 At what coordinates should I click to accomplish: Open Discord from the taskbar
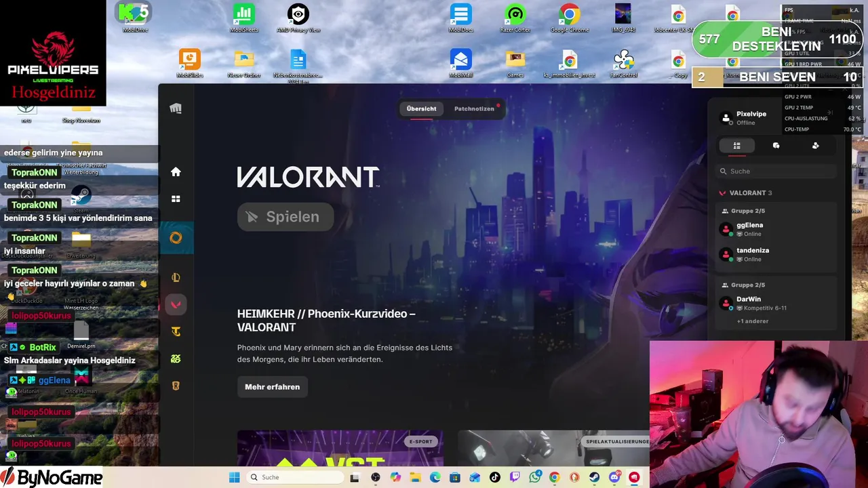pyautogui.click(x=614, y=477)
